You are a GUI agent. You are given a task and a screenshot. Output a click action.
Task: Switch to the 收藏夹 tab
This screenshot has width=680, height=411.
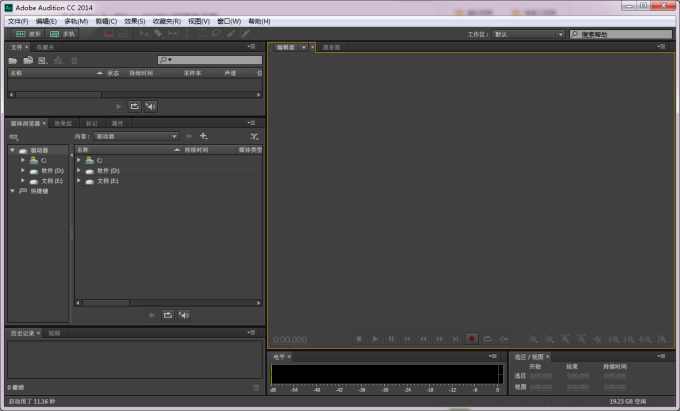pos(45,47)
